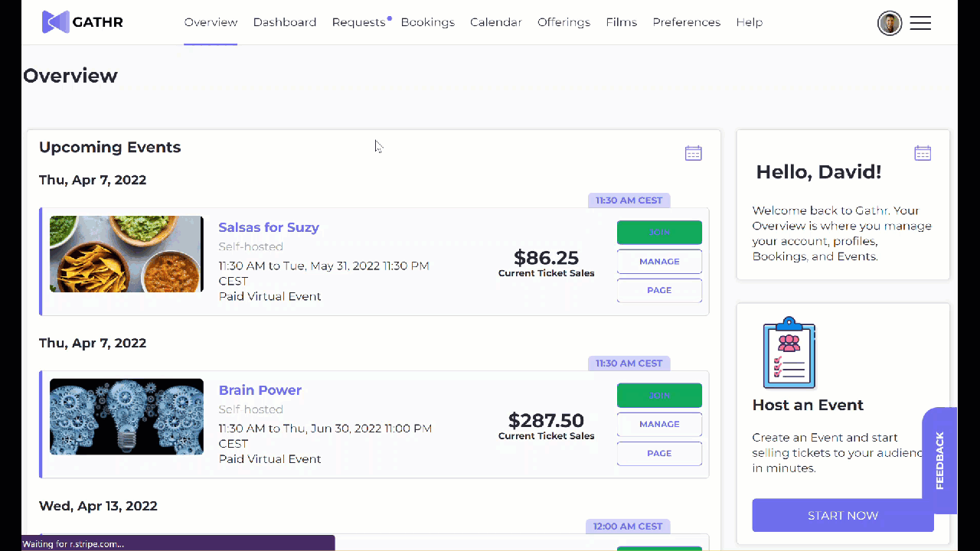Join the Brain Power event

[x=659, y=396]
